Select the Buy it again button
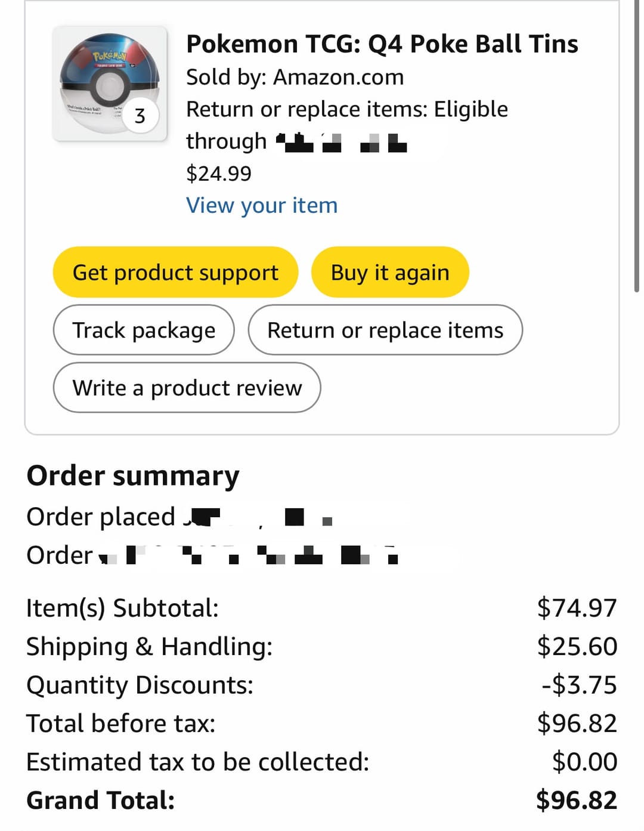 (x=390, y=272)
